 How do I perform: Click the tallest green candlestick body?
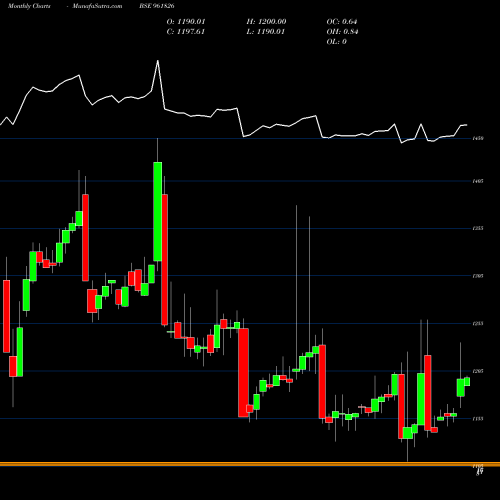pos(158,211)
